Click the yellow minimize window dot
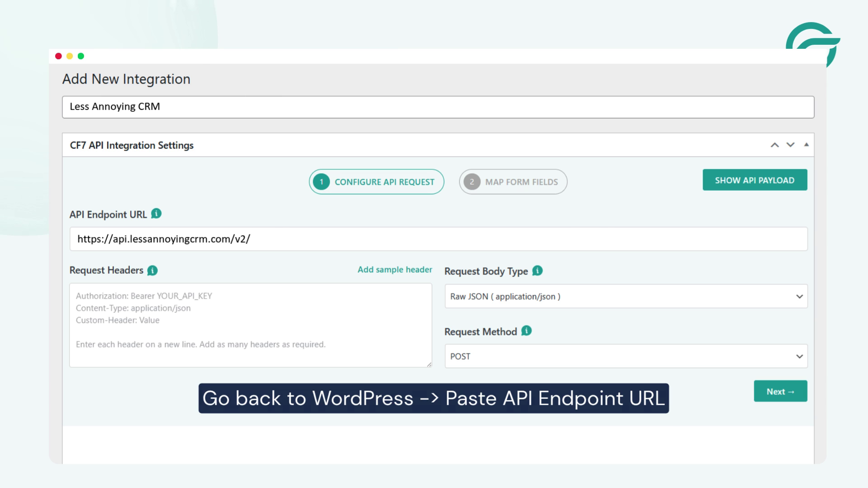The width and height of the screenshot is (868, 488). tap(70, 56)
